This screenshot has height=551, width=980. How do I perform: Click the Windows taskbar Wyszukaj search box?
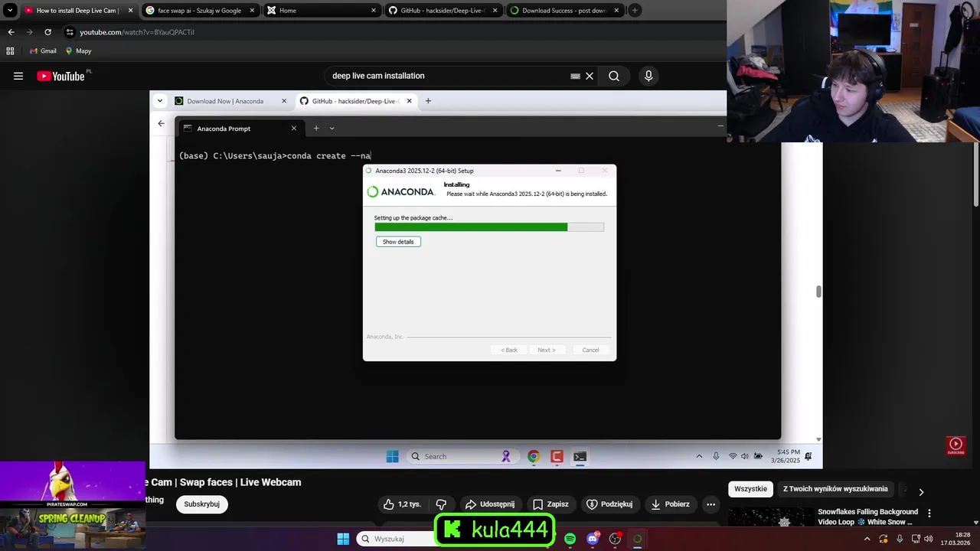[394, 539]
